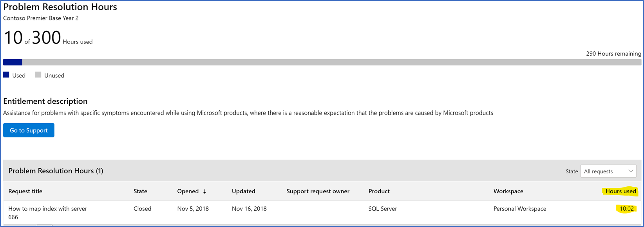Image resolution: width=644 pixels, height=227 pixels.
Task: Expand the State filter chevron arrow
Action: [631, 171]
